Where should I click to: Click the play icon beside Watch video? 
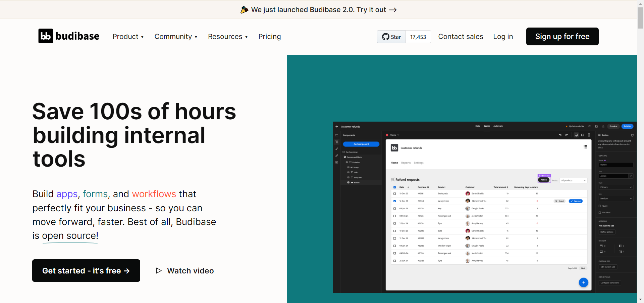(x=159, y=271)
